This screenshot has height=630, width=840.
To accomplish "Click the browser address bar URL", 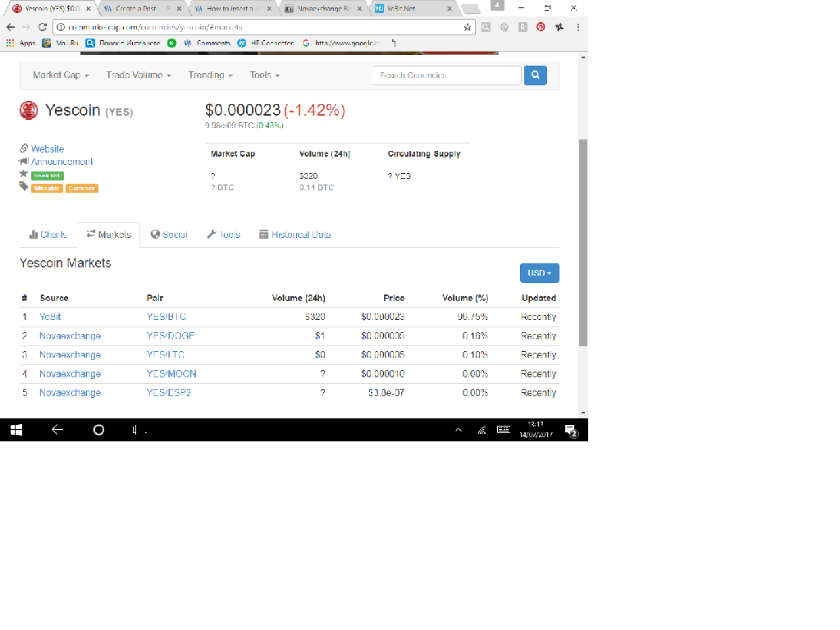I will point(155,27).
